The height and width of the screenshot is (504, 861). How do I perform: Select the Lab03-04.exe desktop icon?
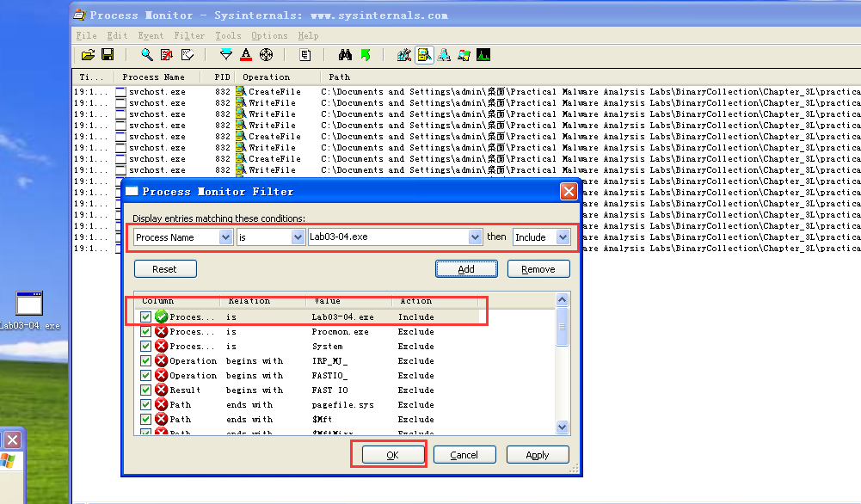click(x=29, y=310)
